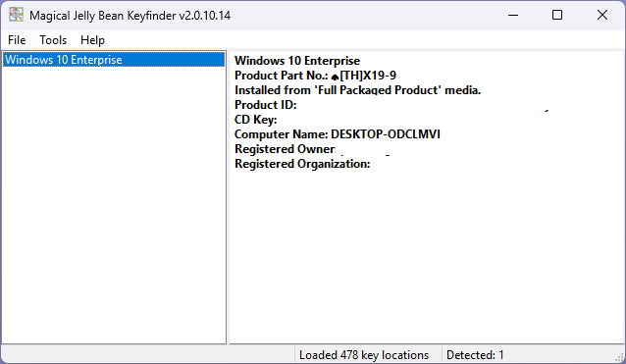This screenshot has height=364, width=626.
Task: Click the 'Full Packaged Product' media line
Action: point(358,90)
